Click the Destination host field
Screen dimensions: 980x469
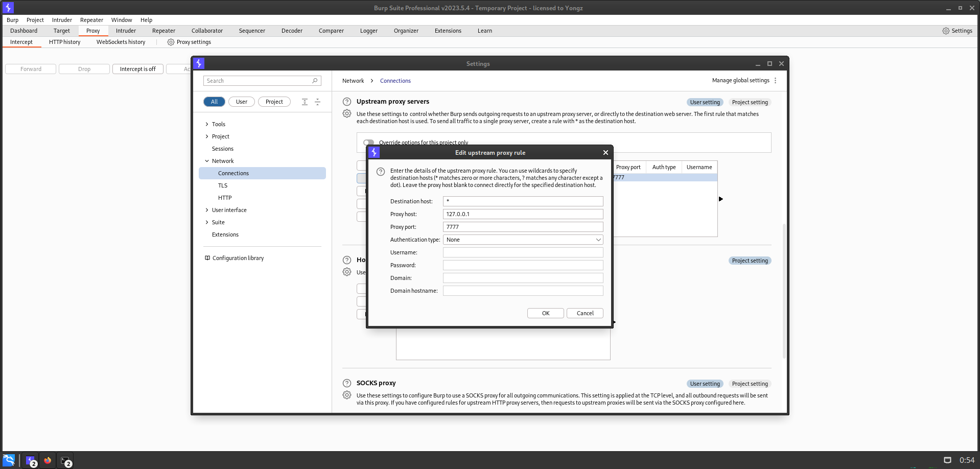pos(523,201)
